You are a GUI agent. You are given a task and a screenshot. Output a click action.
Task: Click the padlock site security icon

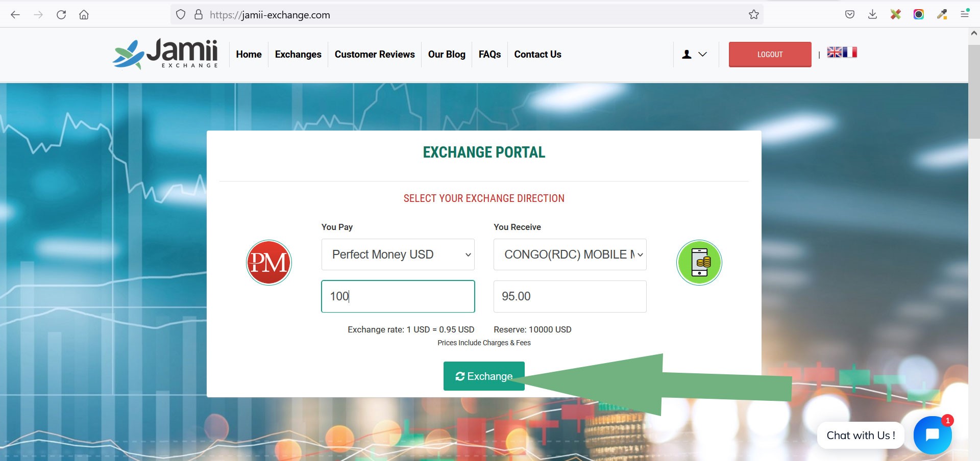click(199, 15)
